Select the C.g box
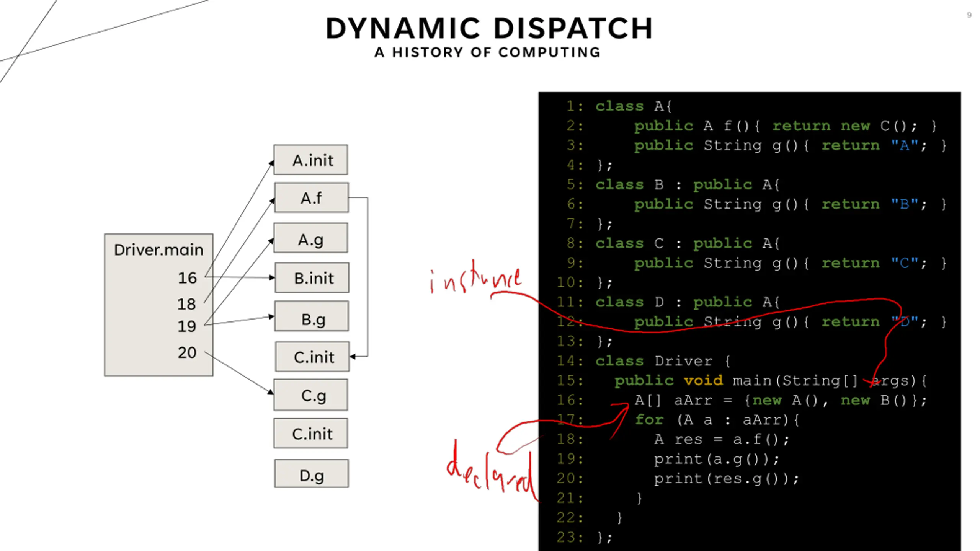This screenshot has width=980, height=551. pyautogui.click(x=311, y=395)
